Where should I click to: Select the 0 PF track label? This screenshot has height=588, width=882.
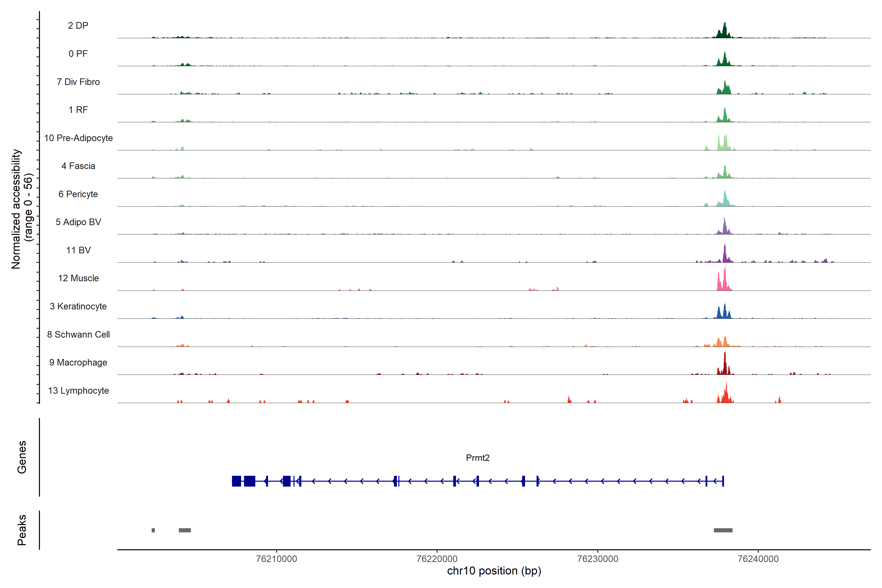pos(78,54)
